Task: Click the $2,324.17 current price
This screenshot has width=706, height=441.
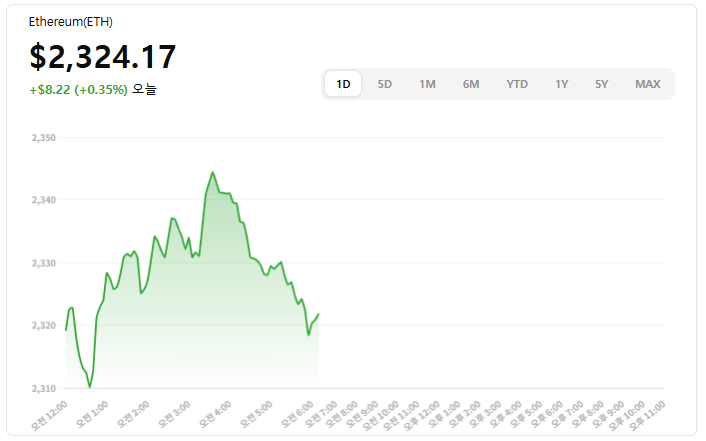Action: [x=103, y=57]
